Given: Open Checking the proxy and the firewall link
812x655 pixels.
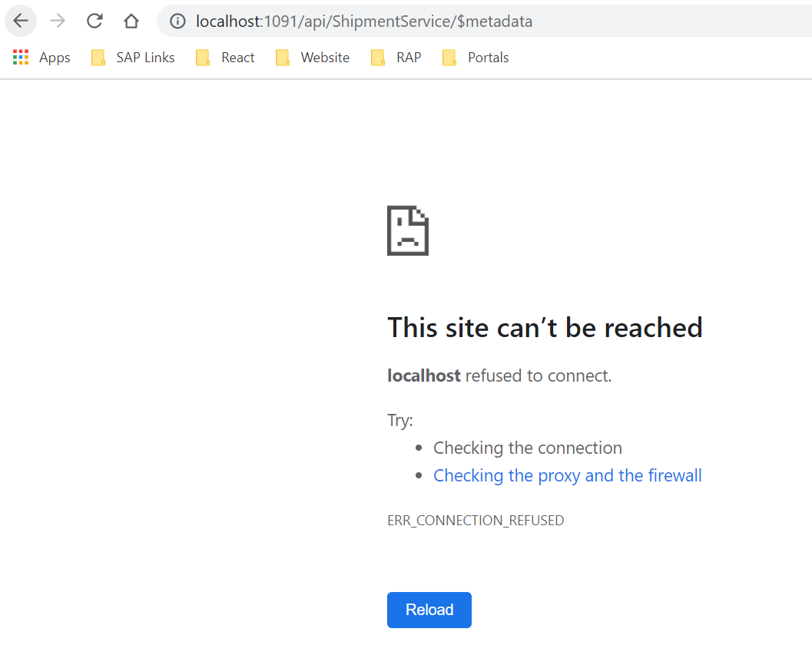Looking at the screenshot, I should [x=567, y=475].
